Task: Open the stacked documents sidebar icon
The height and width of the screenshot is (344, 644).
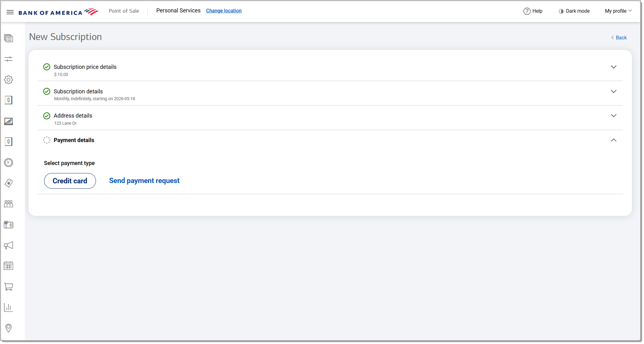Action: [8, 38]
